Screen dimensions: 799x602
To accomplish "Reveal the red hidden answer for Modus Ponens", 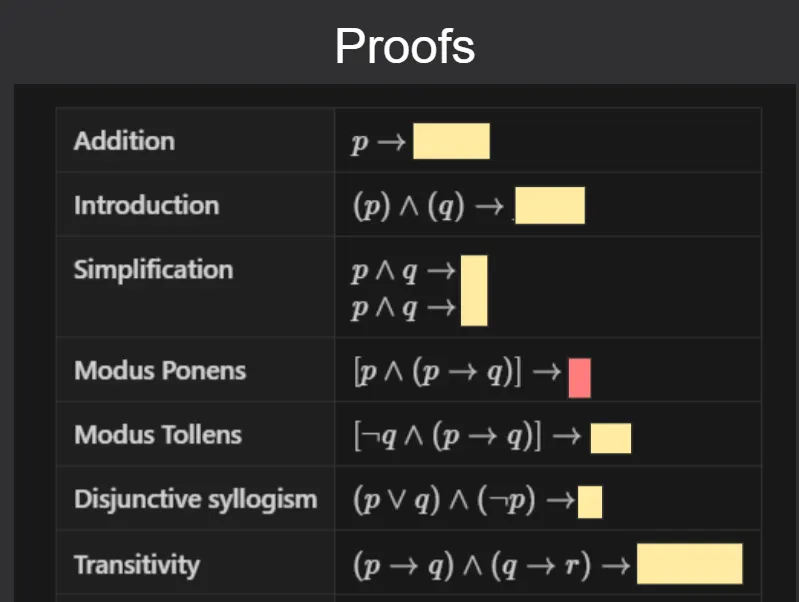I will (579, 378).
